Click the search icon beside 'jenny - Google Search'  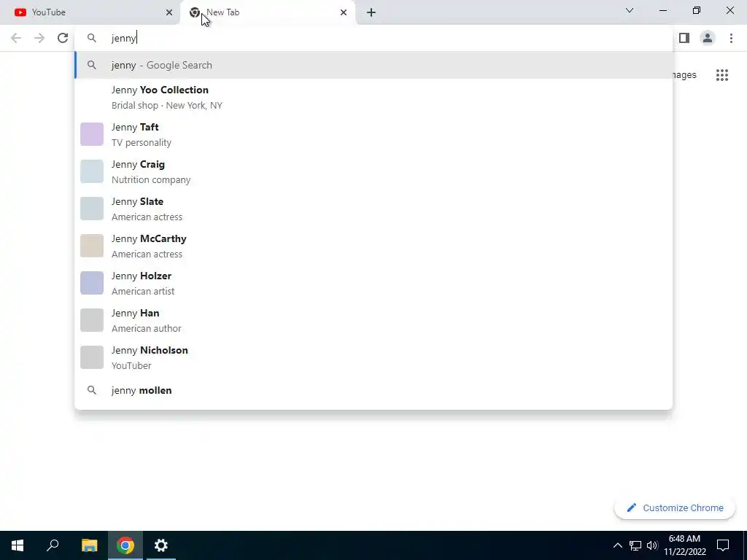coord(92,65)
